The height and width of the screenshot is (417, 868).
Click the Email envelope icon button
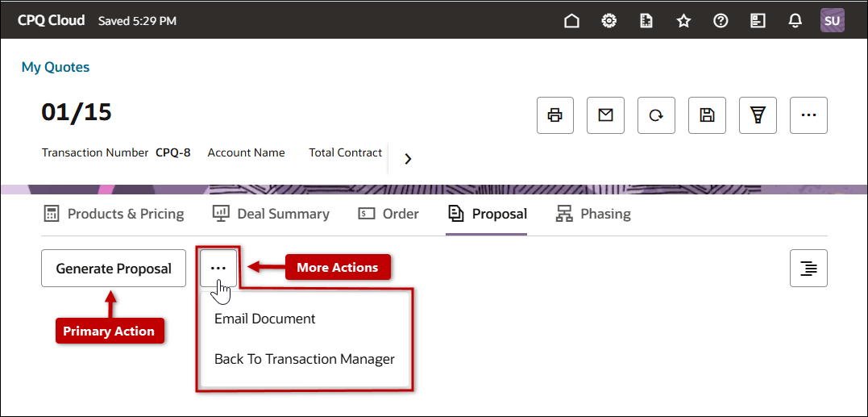coord(605,115)
